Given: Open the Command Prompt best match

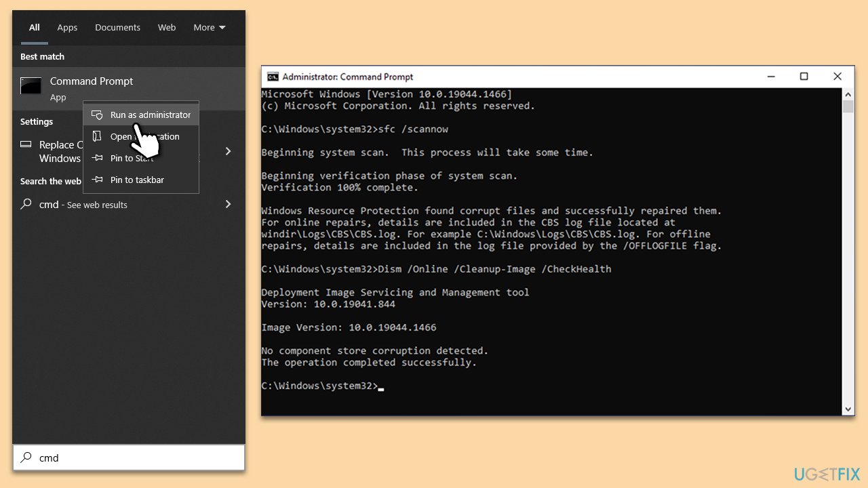Looking at the screenshot, I should (x=129, y=89).
